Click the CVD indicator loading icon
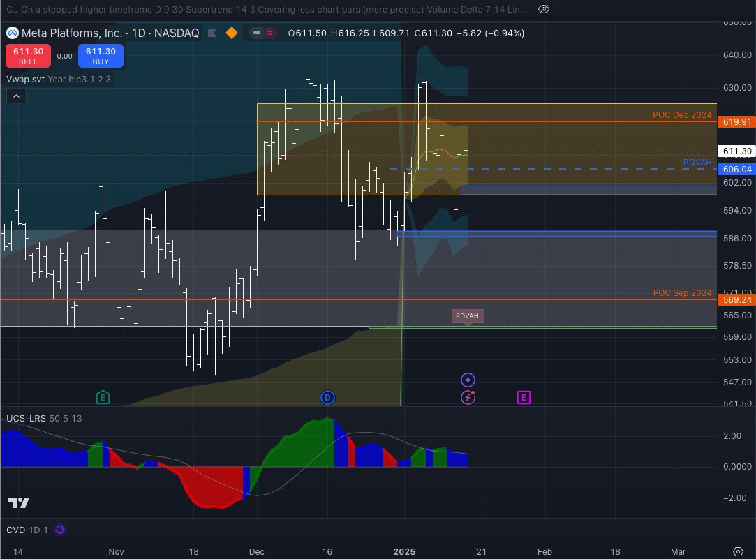 [60, 530]
